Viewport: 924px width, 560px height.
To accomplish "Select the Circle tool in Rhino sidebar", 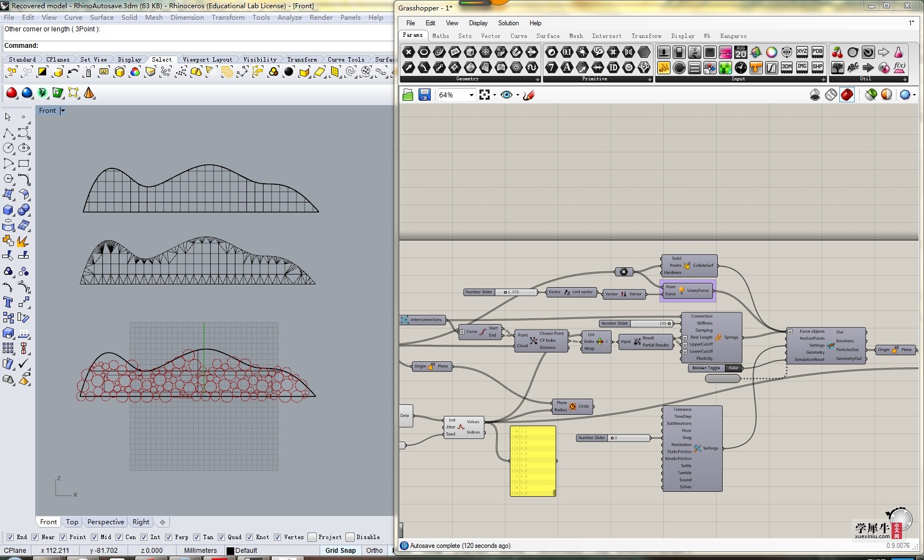I will click(8, 148).
